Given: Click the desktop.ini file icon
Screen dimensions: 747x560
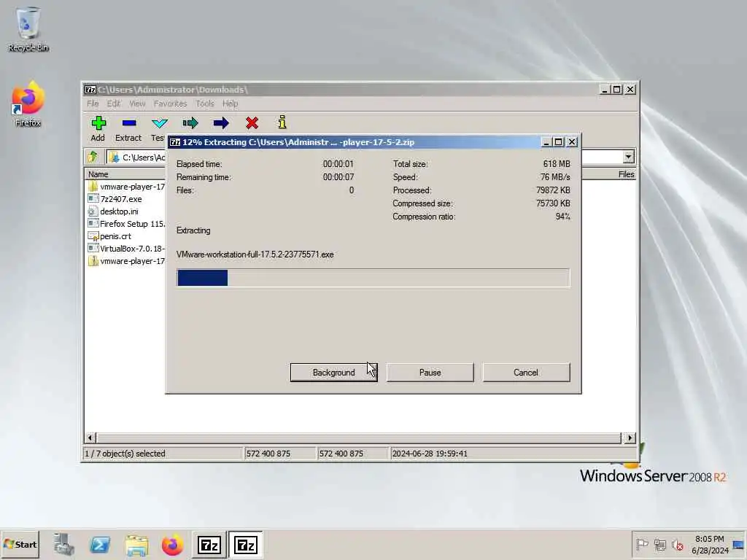Looking at the screenshot, I should coord(93,211).
